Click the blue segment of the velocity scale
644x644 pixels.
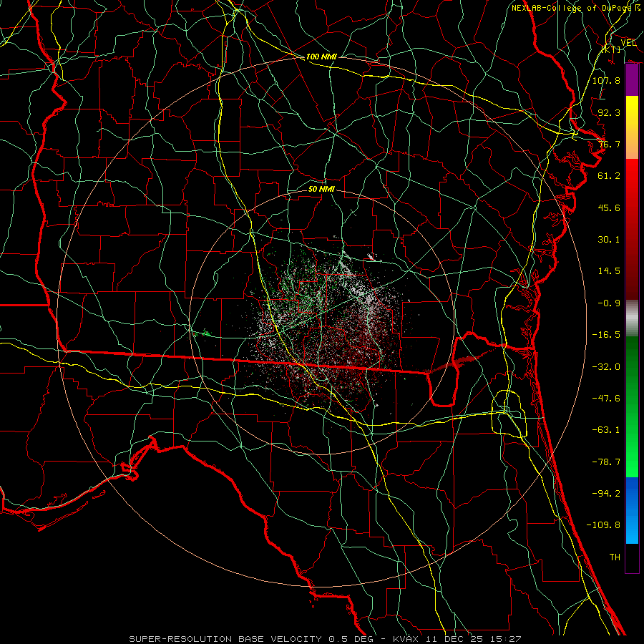coord(632,510)
